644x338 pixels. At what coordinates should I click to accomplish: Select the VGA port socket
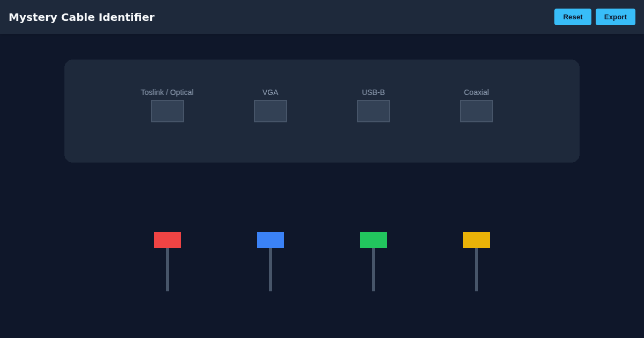coord(270,111)
